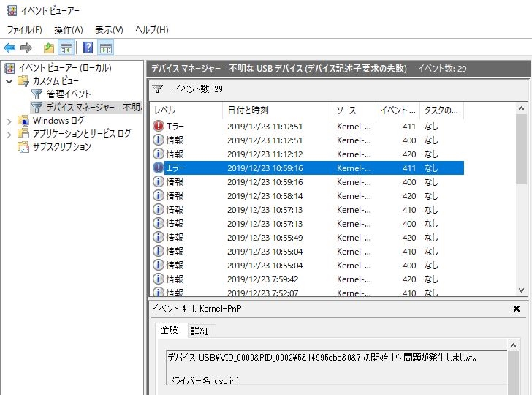
Task: Sort by the レベル column header
Action: (186, 110)
